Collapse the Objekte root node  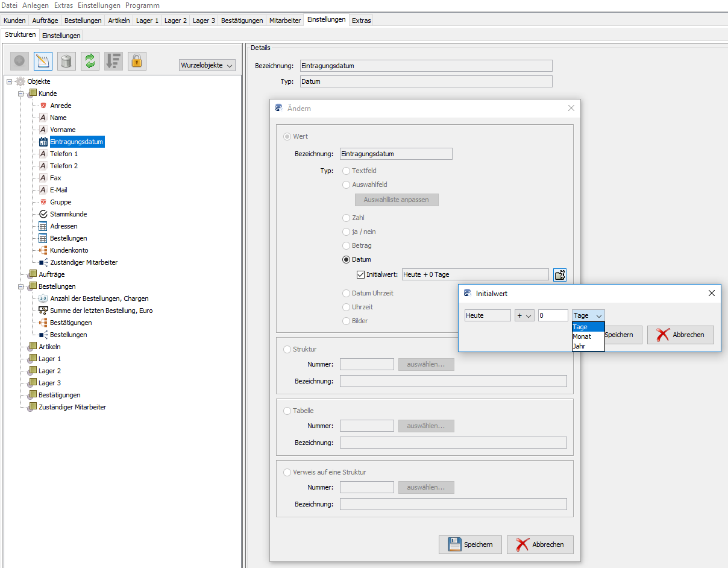(10, 81)
